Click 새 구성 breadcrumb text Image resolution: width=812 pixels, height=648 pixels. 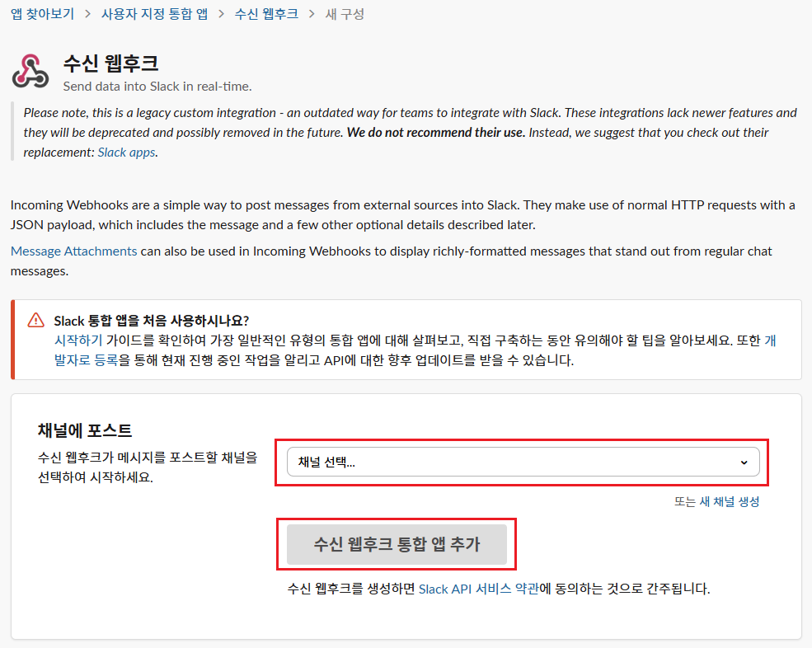tap(345, 14)
